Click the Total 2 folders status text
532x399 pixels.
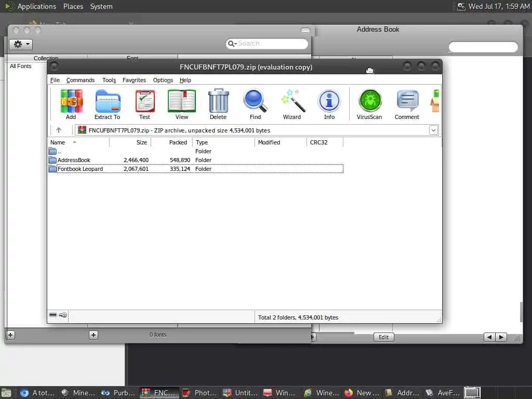point(298,317)
